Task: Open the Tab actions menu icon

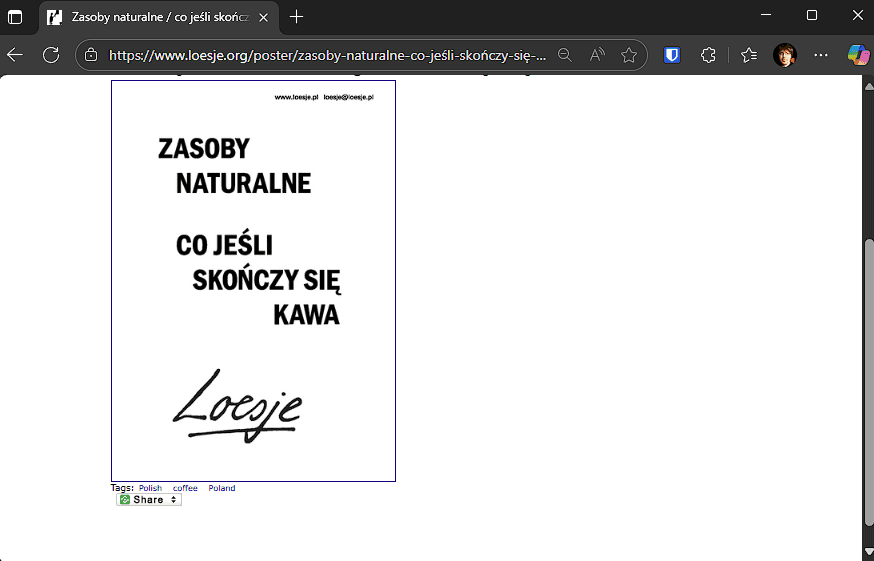Action: pyautogui.click(x=15, y=17)
